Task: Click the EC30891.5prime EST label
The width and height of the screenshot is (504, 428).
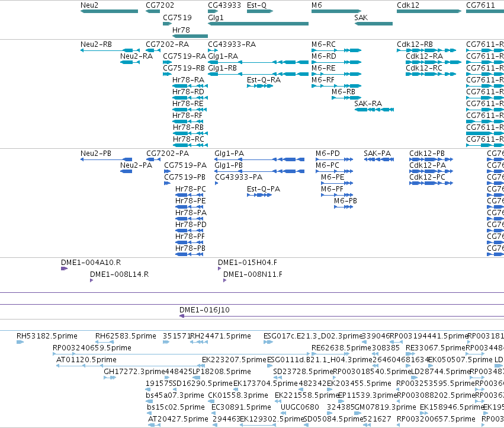Action: point(241,407)
